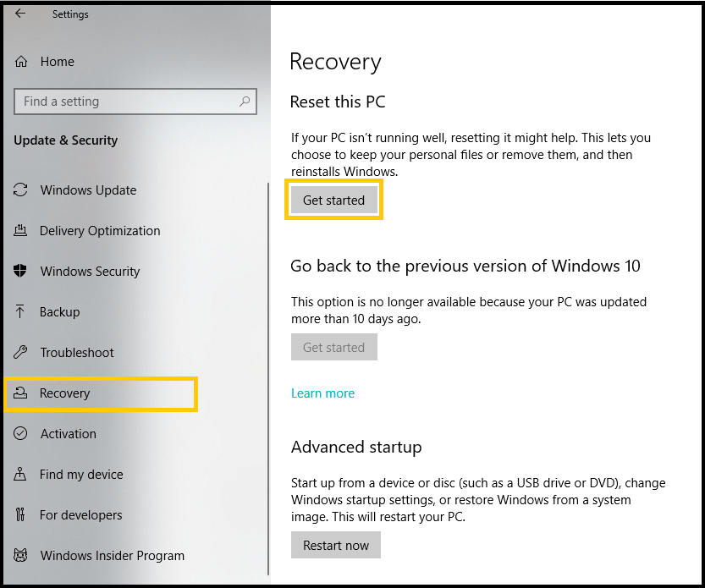705x588 pixels.
Task: Select the Troubleshoot wrench icon
Action: (x=24, y=353)
